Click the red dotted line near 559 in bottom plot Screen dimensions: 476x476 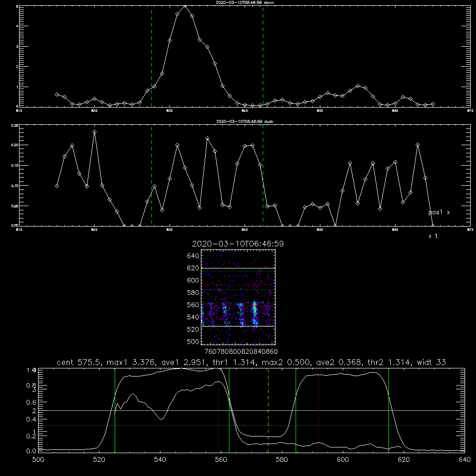218,410
